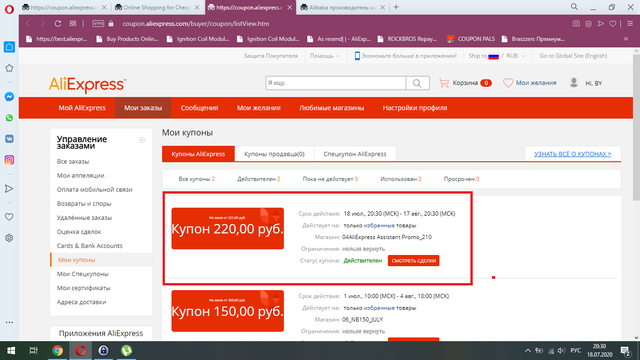The image size is (640, 360).
Task: Open the Корзина shopping cart
Action: tap(465, 83)
